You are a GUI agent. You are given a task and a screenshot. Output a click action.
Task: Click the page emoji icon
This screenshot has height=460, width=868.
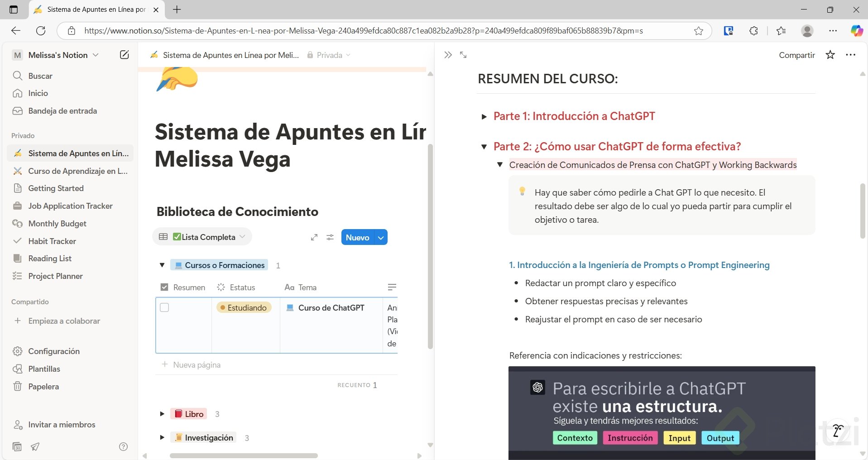coord(177,79)
